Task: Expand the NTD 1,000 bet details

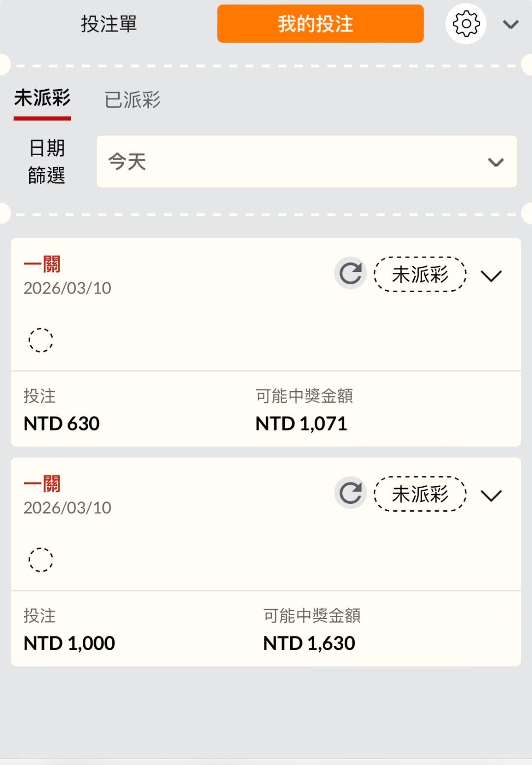Action: pyautogui.click(x=491, y=496)
